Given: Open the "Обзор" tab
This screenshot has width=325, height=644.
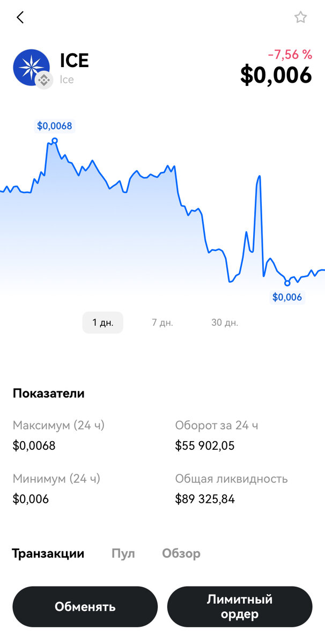Looking at the screenshot, I should (181, 553).
